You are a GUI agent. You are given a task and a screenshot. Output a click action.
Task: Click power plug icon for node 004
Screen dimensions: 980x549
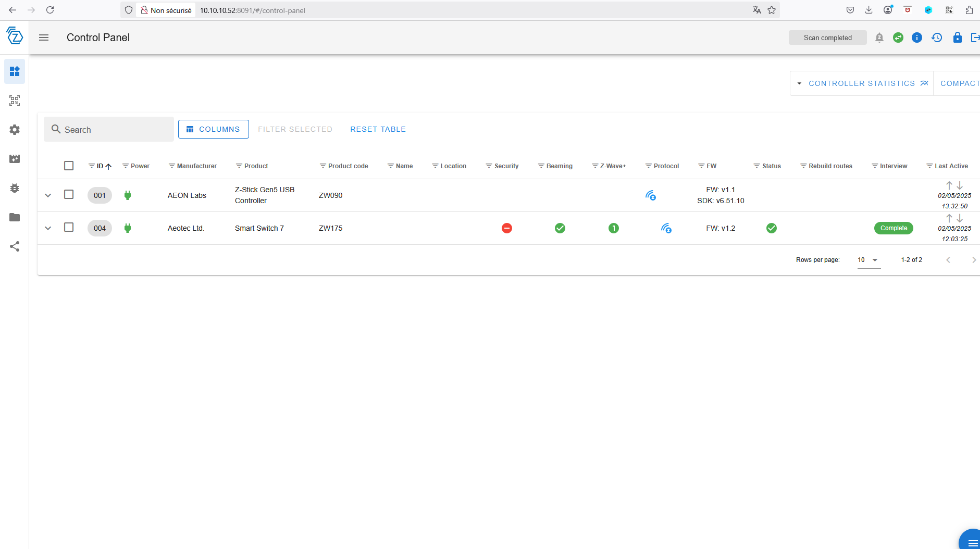[128, 228]
